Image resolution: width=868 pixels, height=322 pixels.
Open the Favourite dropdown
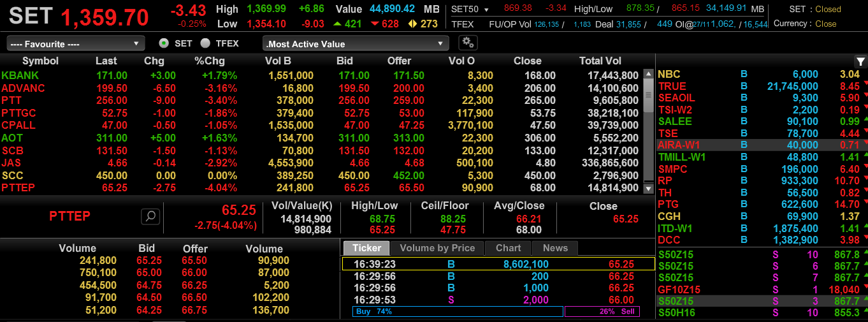click(x=76, y=44)
